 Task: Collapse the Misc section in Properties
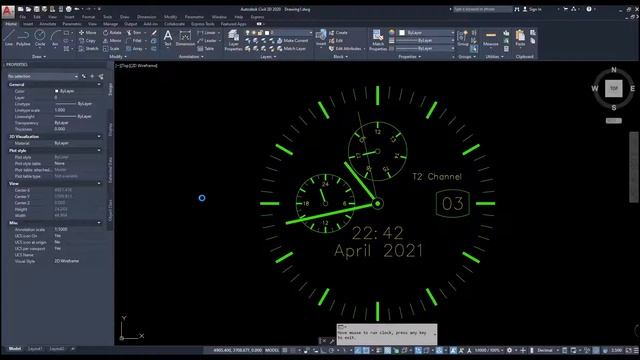coord(99,223)
